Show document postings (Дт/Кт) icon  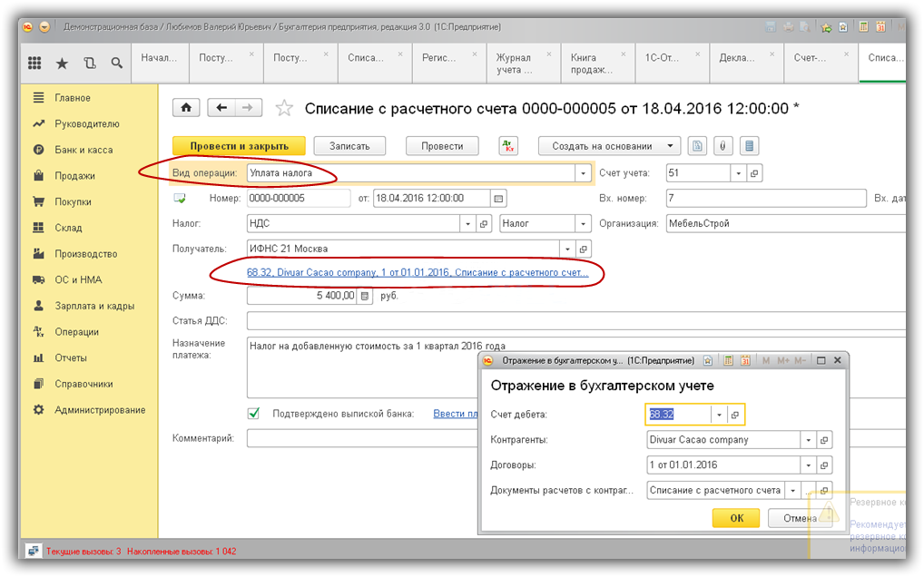[508, 145]
